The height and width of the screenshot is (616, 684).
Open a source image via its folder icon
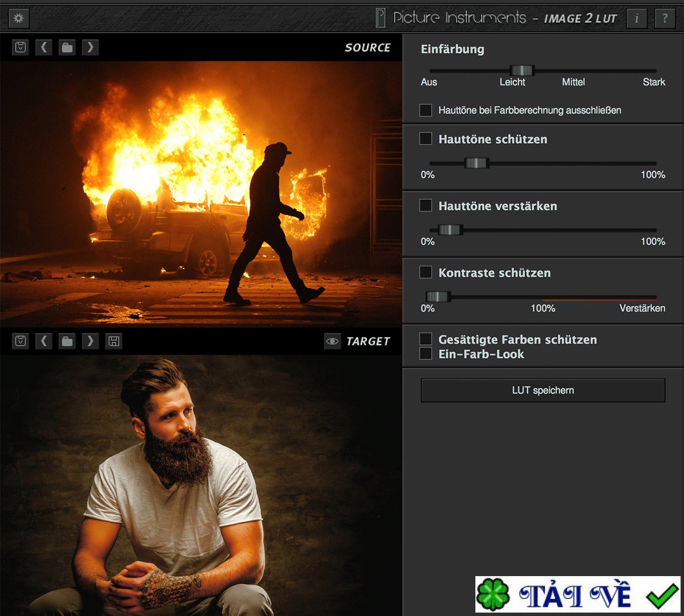(67, 47)
